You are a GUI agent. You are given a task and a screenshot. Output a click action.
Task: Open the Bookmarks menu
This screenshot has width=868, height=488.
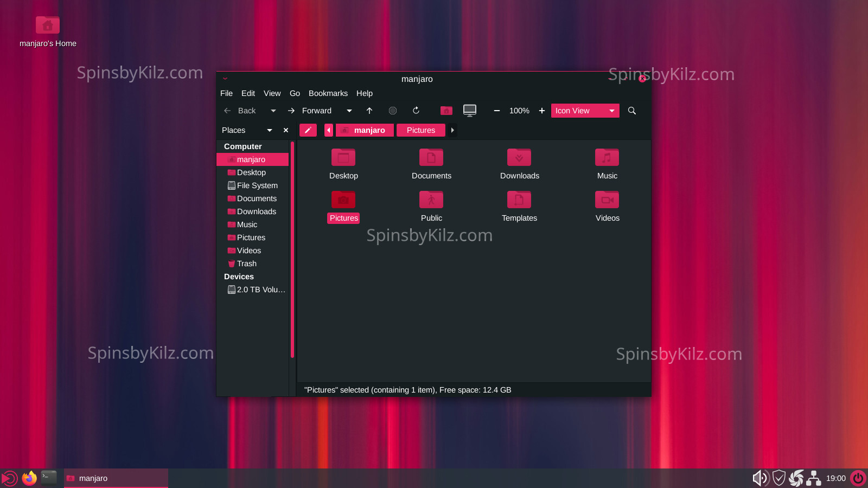[x=328, y=93]
